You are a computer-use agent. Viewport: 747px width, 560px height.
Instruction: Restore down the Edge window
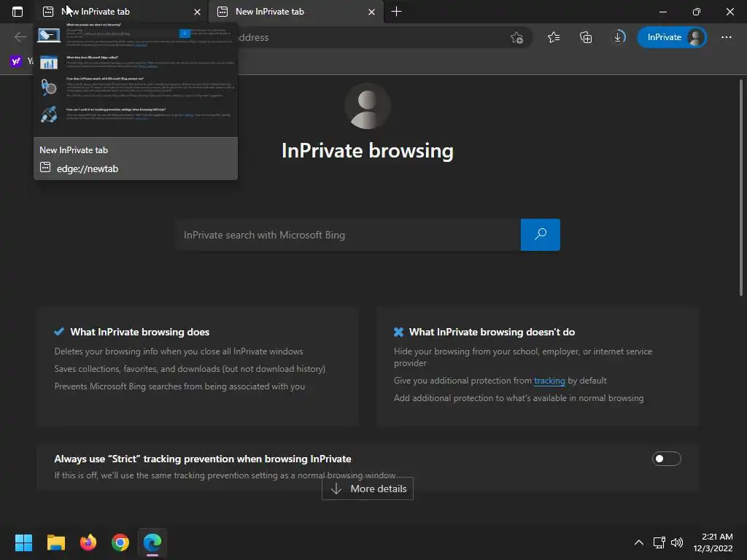(x=696, y=12)
